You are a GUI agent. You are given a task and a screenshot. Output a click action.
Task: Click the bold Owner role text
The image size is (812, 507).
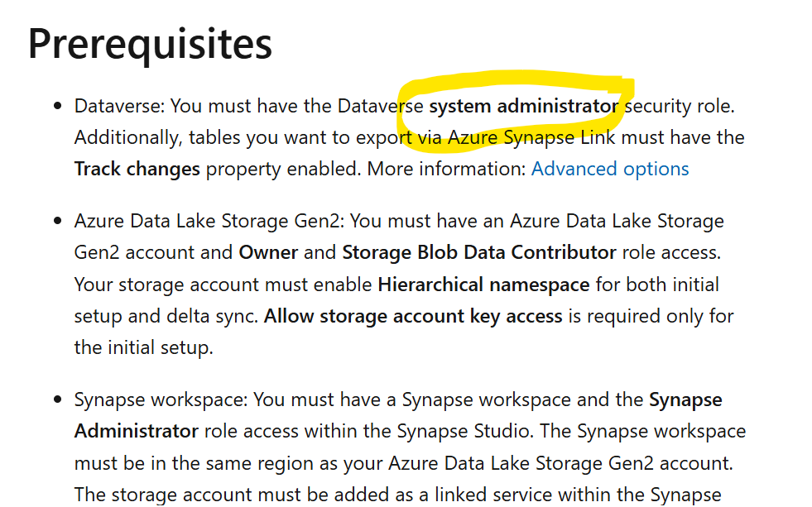coord(267,252)
